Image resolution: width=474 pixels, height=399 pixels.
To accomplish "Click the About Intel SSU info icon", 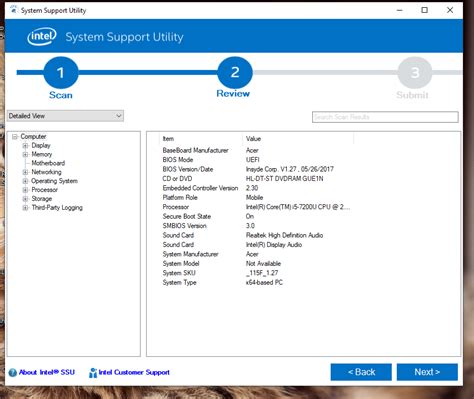I will click(x=13, y=373).
